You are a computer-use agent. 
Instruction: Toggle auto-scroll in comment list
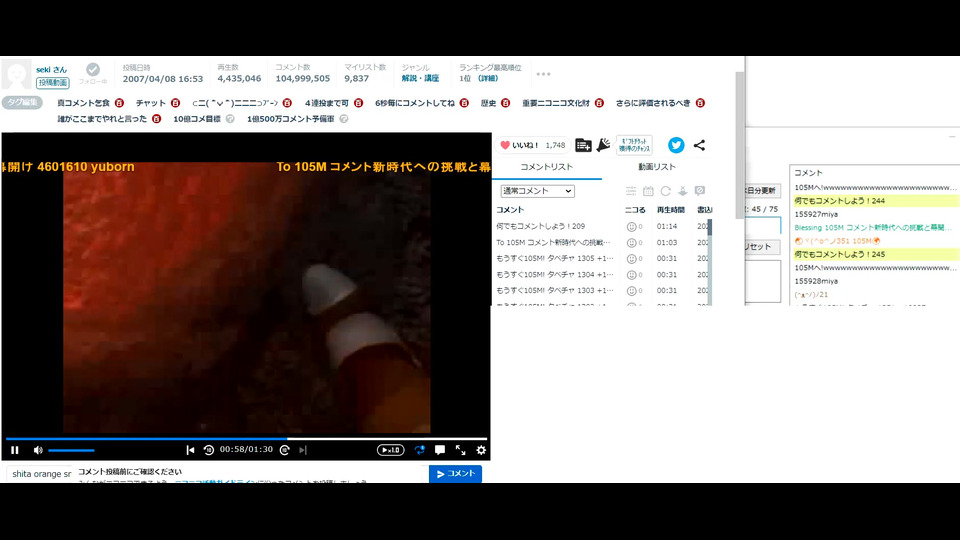tap(683, 191)
